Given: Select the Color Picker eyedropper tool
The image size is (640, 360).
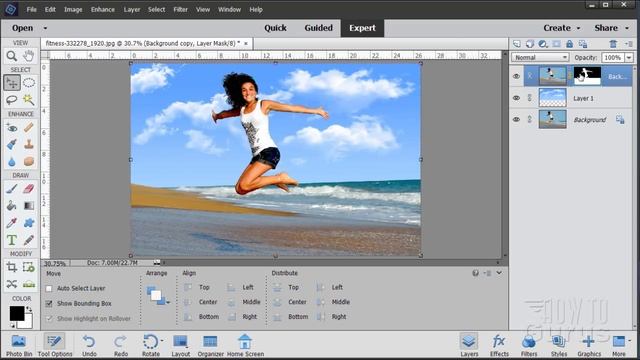Looking at the screenshot, I should (x=11, y=223).
